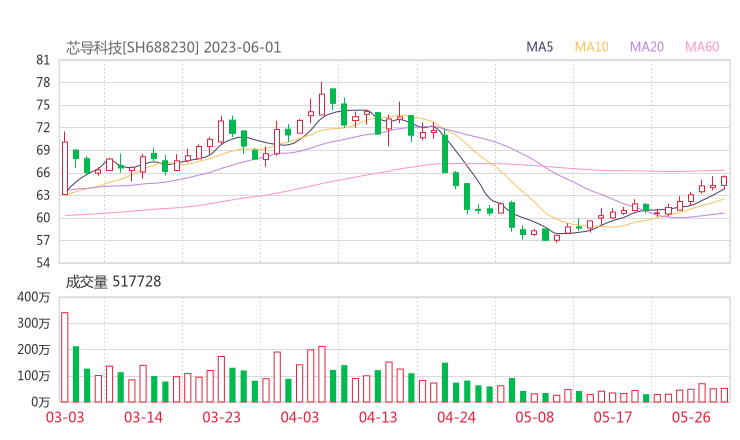The width and height of the screenshot is (740, 440).
Task: Click the 300万 volume axis label
Action: click(x=34, y=323)
